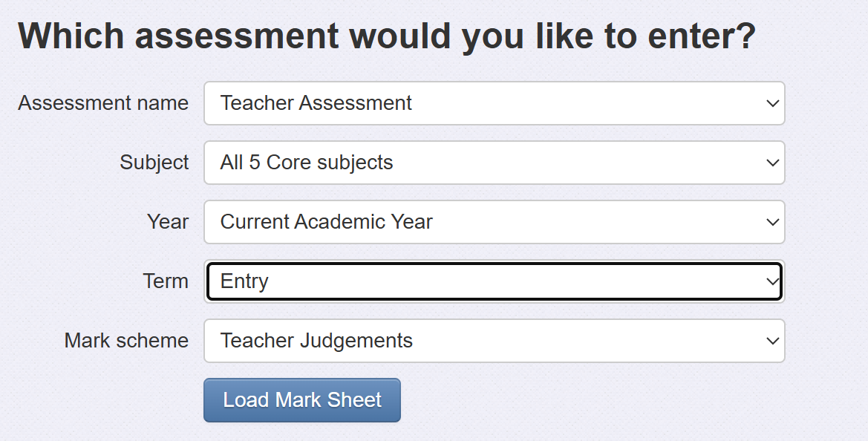Open the Assessment name dropdown

pos(494,103)
